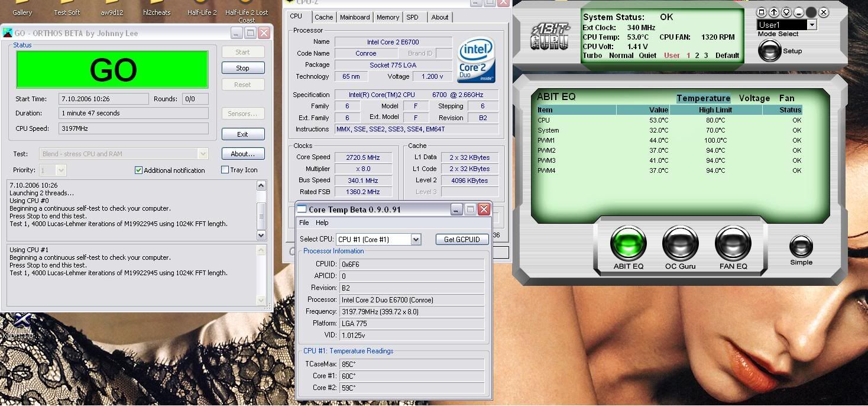The image size is (868, 406).
Task: Select the Test Soft desktop folder label
Action: [67, 12]
